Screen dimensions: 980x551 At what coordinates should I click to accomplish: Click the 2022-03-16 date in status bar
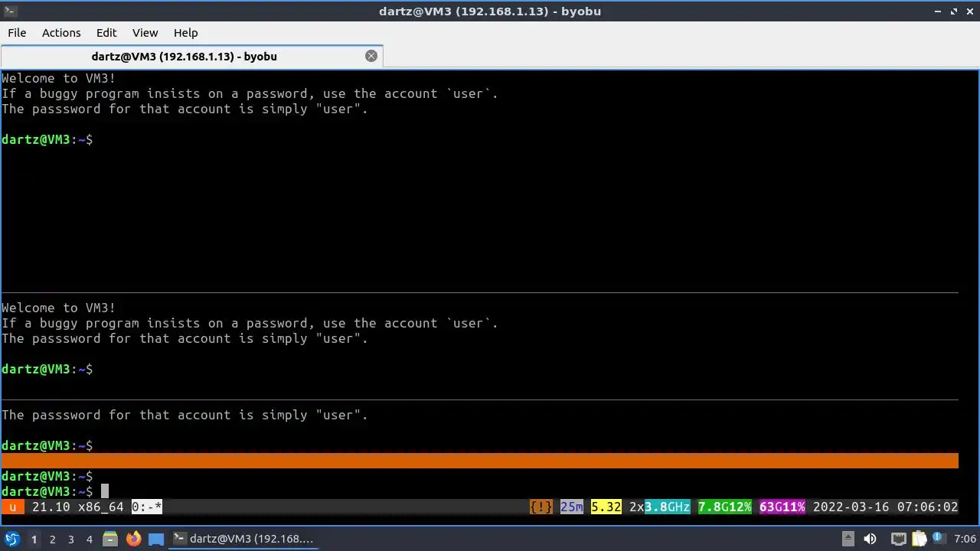[x=851, y=507]
